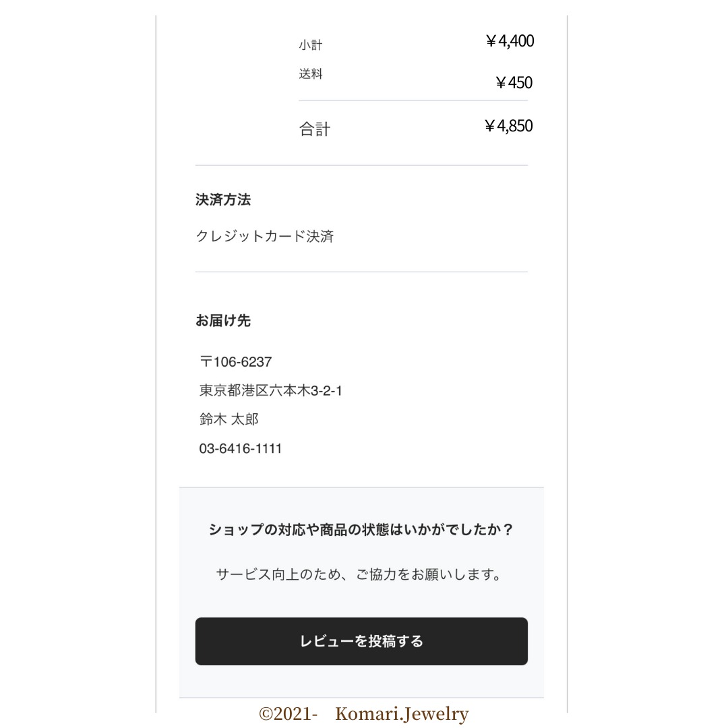Click the address 東京都港区六本木3-2-1

[x=271, y=391]
